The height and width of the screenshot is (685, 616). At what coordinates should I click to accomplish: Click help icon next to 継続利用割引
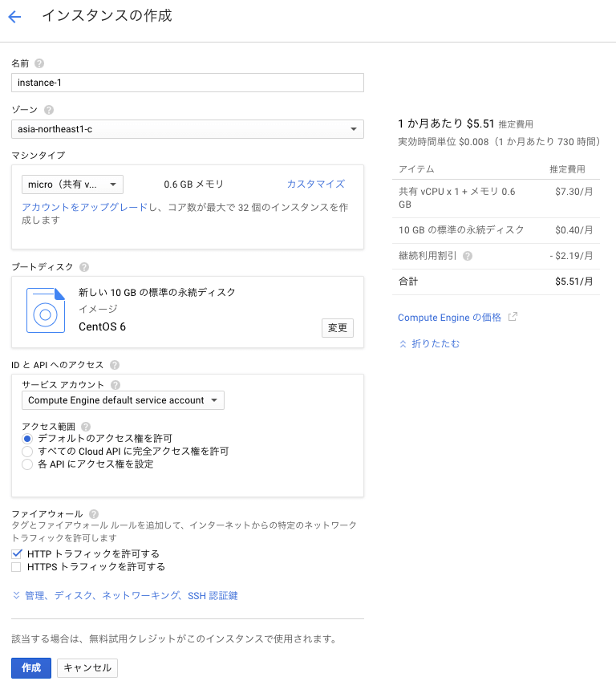click(x=468, y=256)
